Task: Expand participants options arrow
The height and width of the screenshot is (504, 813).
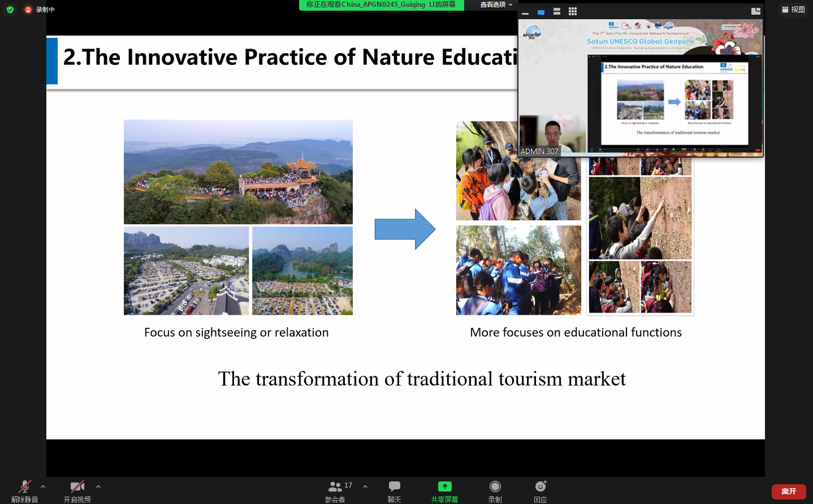Action: [365, 486]
